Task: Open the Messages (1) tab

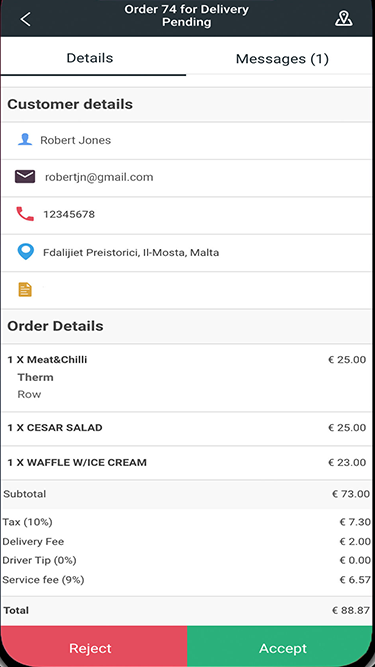Action: (x=282, y=59)
